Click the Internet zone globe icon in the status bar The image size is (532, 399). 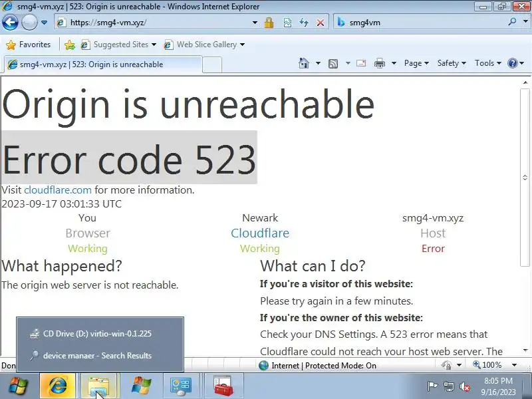(x=263, y=365)
